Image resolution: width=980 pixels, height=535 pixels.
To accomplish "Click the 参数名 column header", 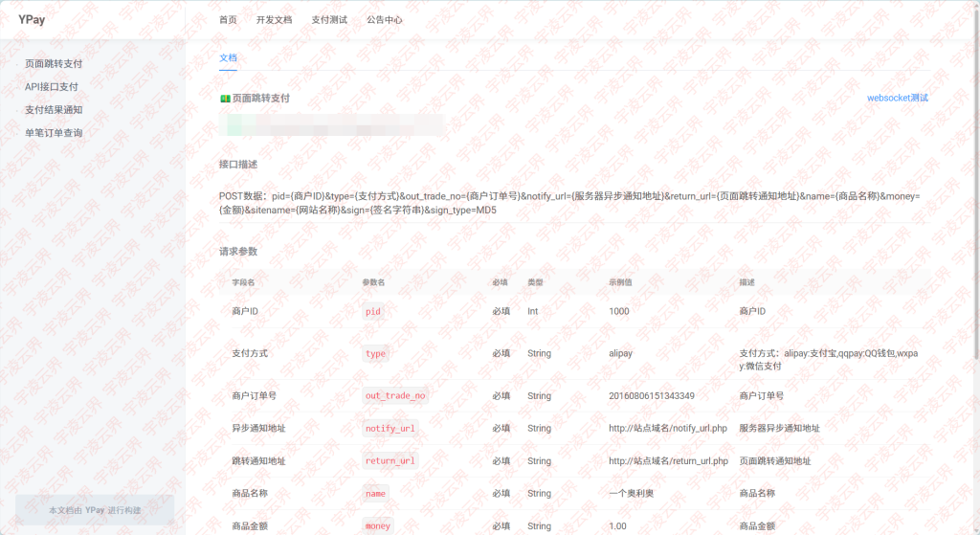I will pyautogui.click(x=374, y=282).
